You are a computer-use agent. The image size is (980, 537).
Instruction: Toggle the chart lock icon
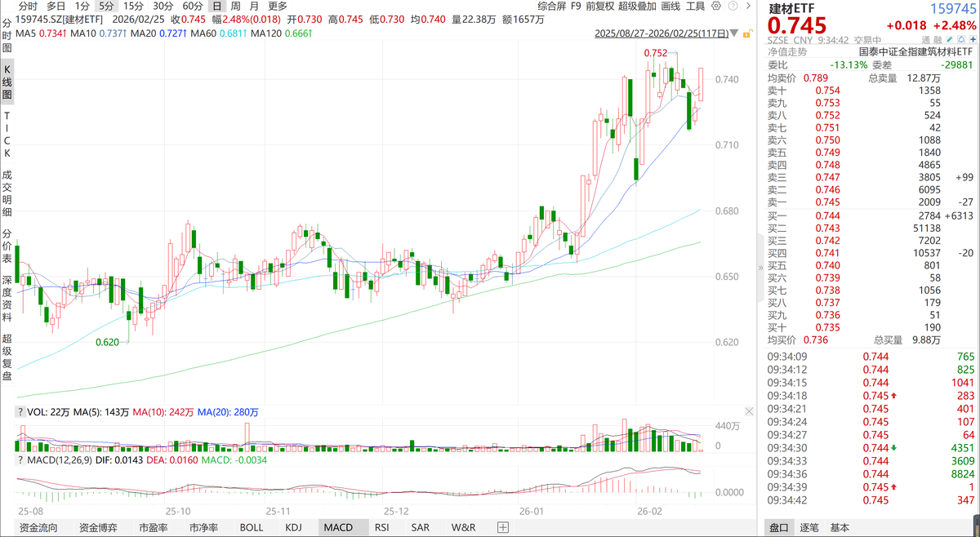[x=746, y=33]
